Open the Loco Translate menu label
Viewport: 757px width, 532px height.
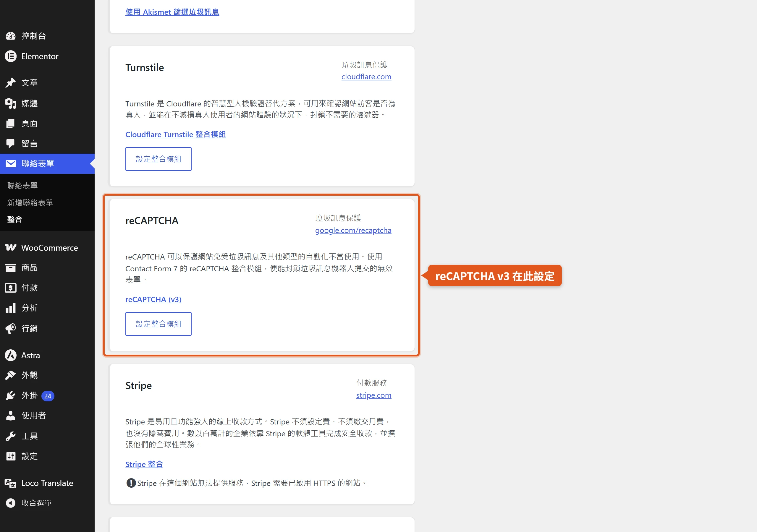coord(47,483)
